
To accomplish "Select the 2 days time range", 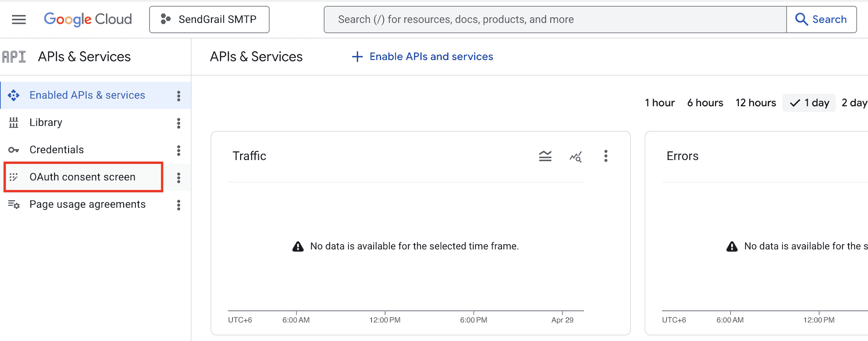I will [x=854, y=103].
